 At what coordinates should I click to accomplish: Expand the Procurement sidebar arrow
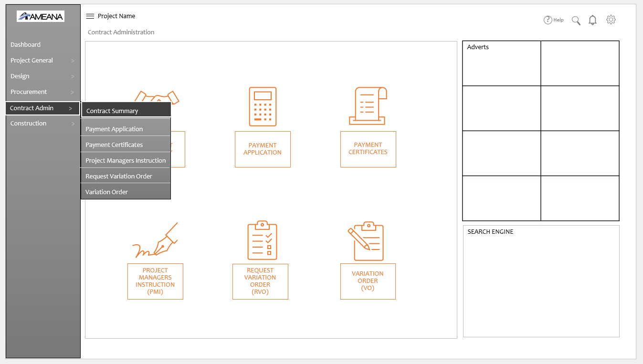pyautogui.click(x=73, y=92)
